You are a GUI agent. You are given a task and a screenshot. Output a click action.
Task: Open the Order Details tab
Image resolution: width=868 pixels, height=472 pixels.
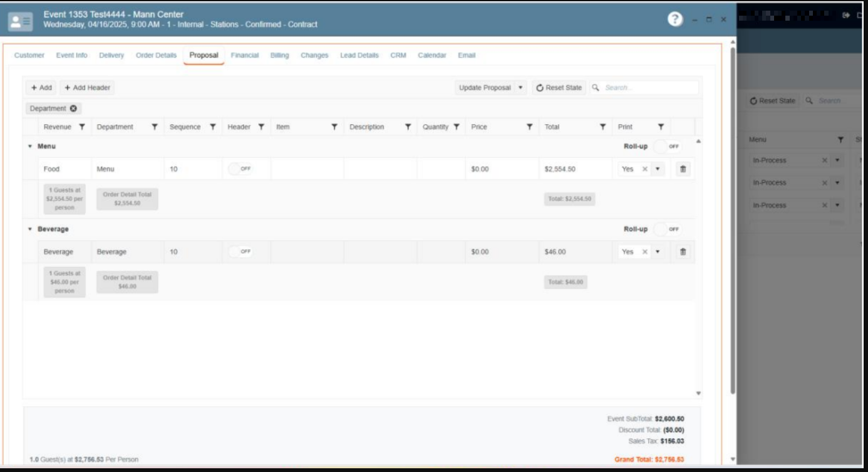(x=156, y=55)
